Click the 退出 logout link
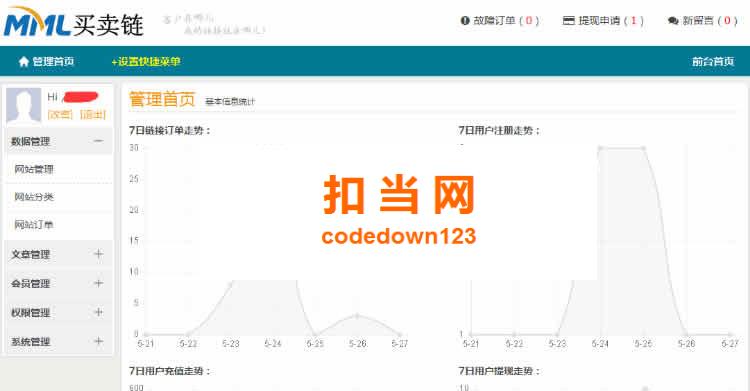The image size is (750, 391). pyautogui.click(x=92, y=114)
